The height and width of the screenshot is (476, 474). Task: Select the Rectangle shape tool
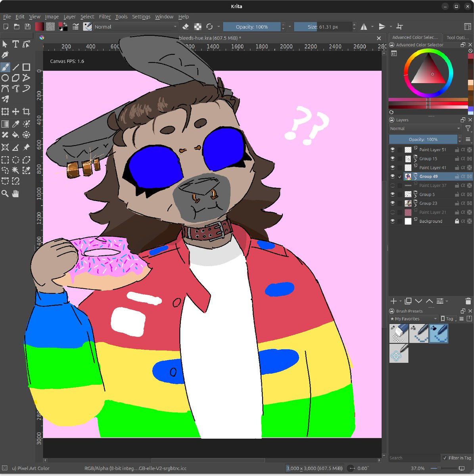26,67
